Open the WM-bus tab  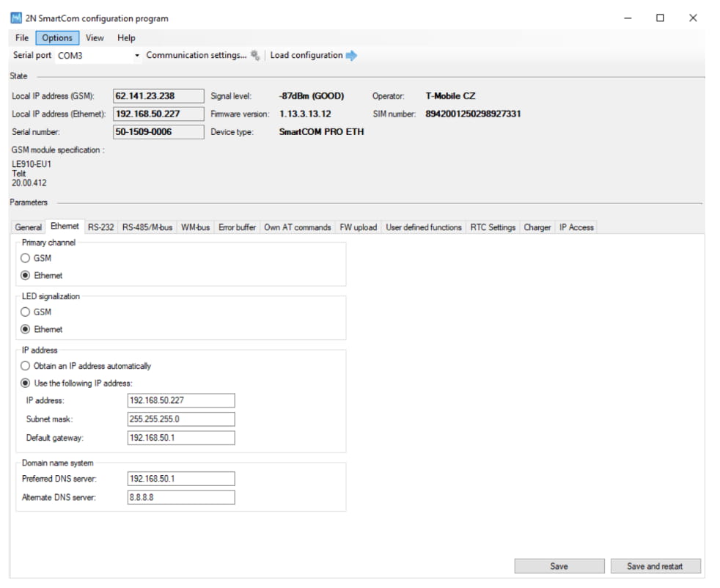196,227
